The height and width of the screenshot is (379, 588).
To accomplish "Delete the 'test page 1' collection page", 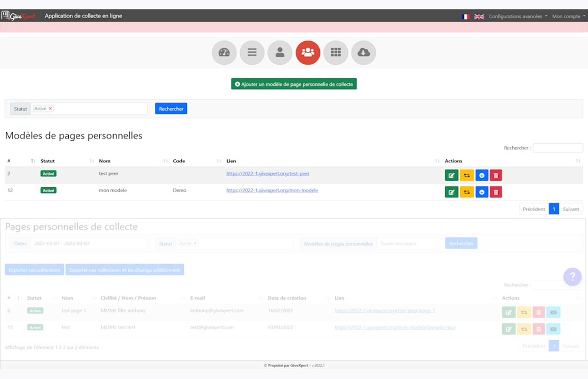I will point(539,312).
